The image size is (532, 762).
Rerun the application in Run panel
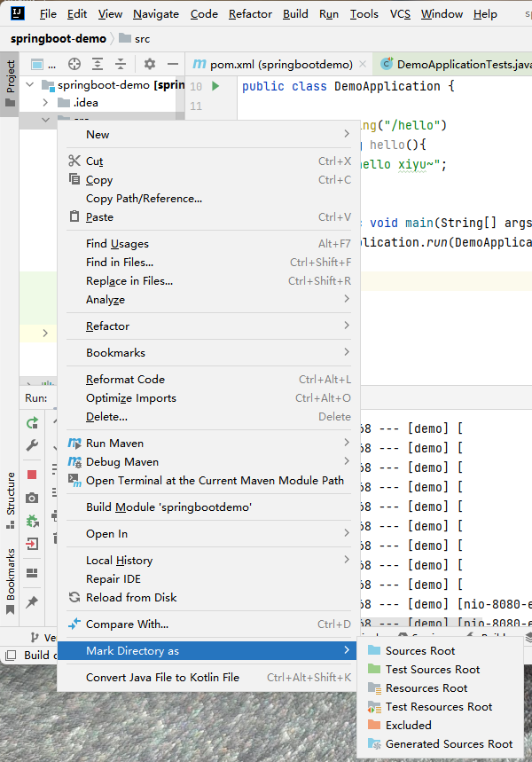click(x=32, y=423)
